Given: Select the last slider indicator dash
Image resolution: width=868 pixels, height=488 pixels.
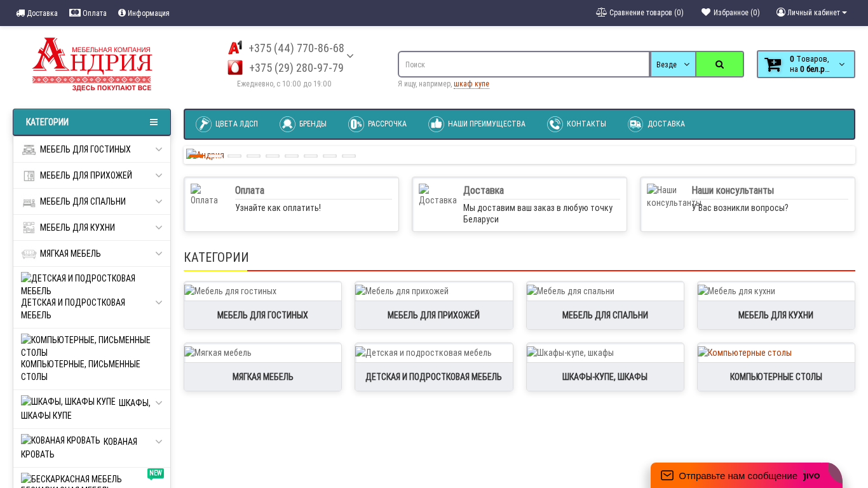Looking at the screenshot, I should [349, 156].
